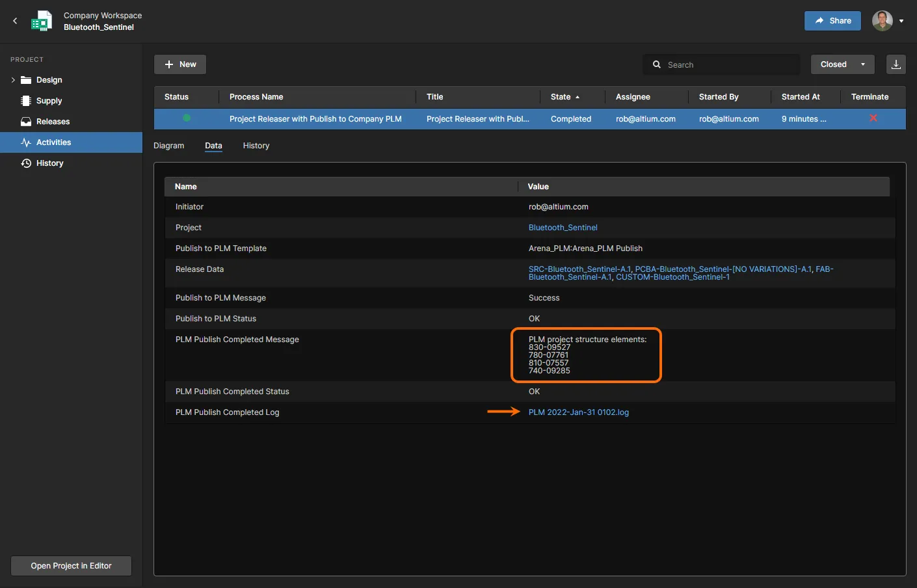The height and width of the screenshot is (588, 917).
Task: Select Activities in the sidebar
Action: coord(53,142)
